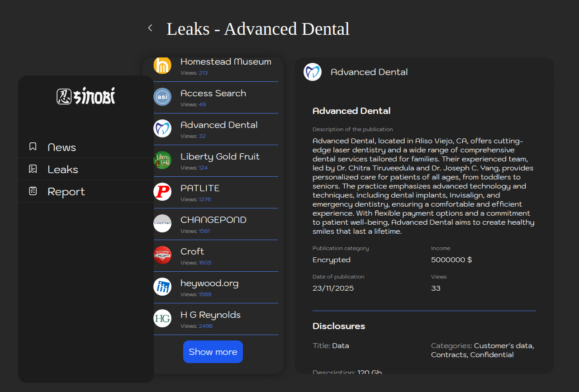The image size is (579, 392).
Task: Open the News menu item
Action: [62, 147]
